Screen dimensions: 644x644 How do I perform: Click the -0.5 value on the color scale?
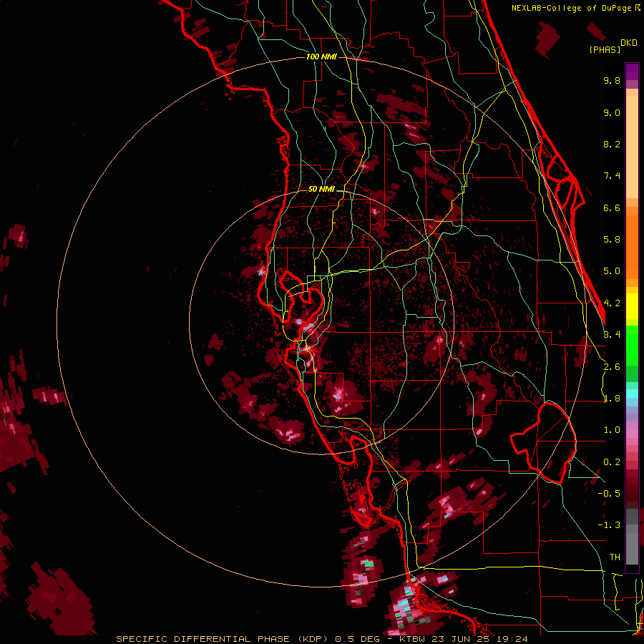tap(609, 494)
